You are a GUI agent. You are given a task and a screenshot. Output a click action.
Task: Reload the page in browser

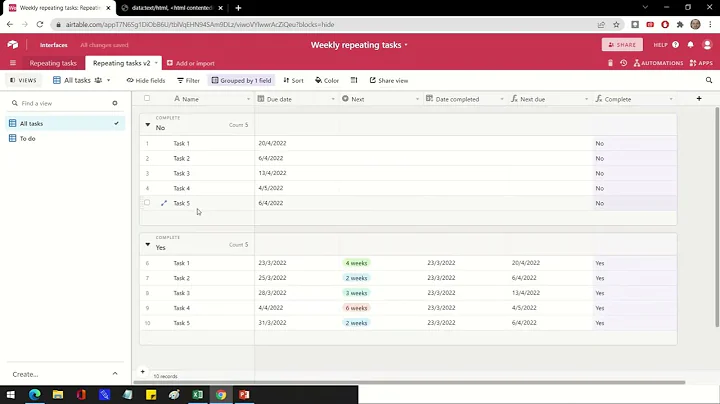[x=40, y=24]
